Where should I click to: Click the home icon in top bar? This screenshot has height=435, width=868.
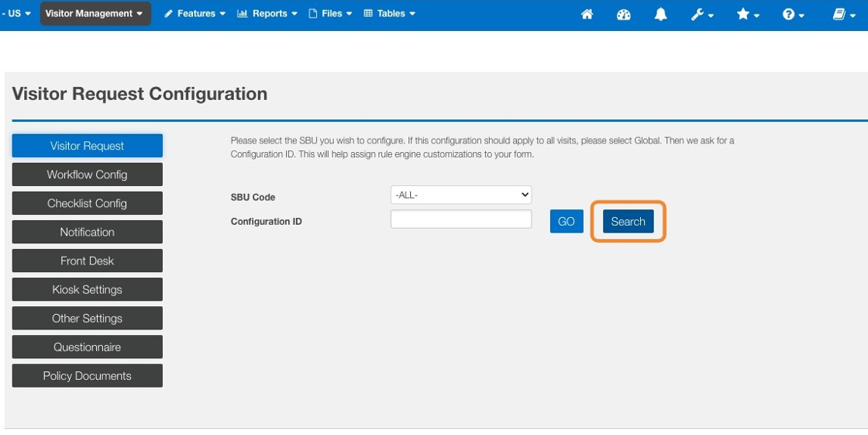587,14
